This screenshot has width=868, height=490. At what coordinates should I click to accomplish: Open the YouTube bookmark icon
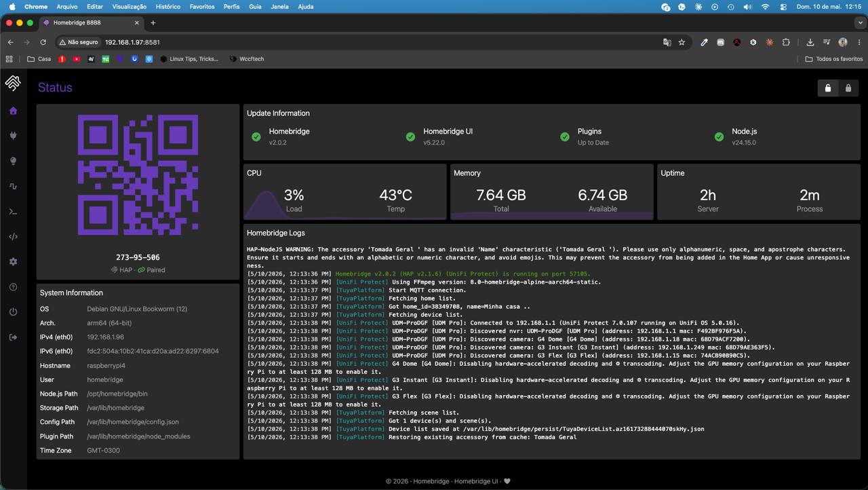point(77,59)
